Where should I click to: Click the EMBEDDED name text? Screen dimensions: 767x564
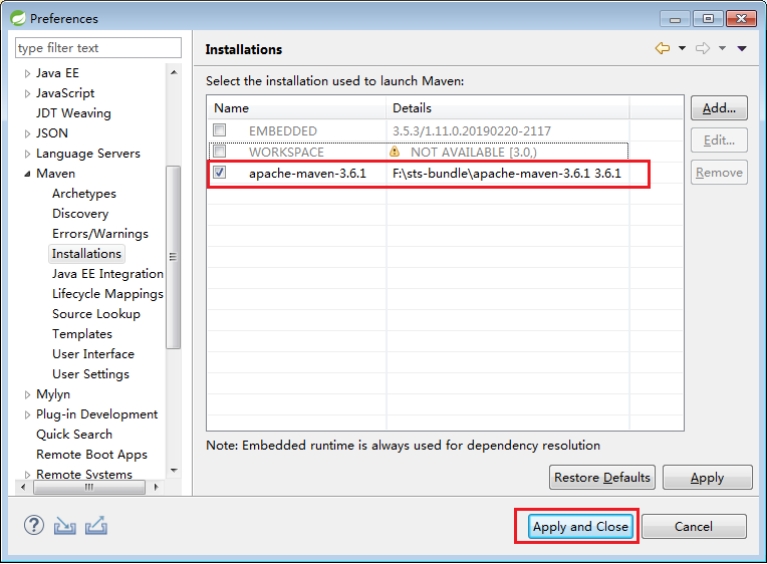tap(283, 131)
